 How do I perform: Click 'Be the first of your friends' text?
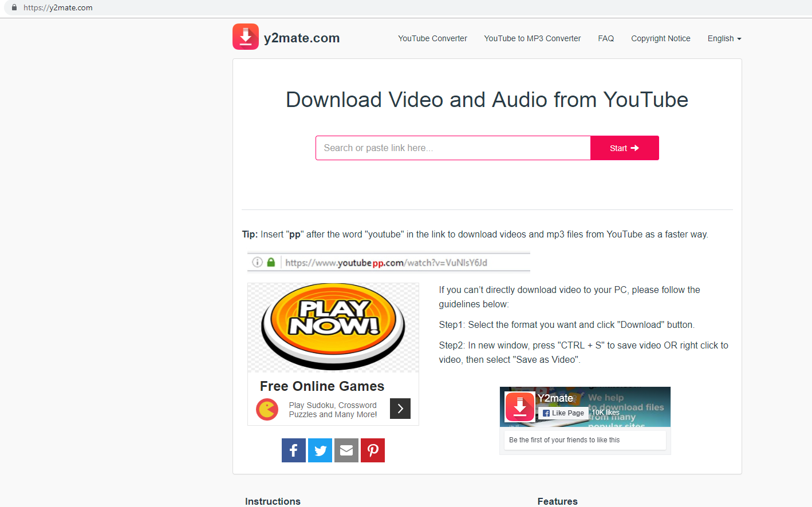coord(564,440)
